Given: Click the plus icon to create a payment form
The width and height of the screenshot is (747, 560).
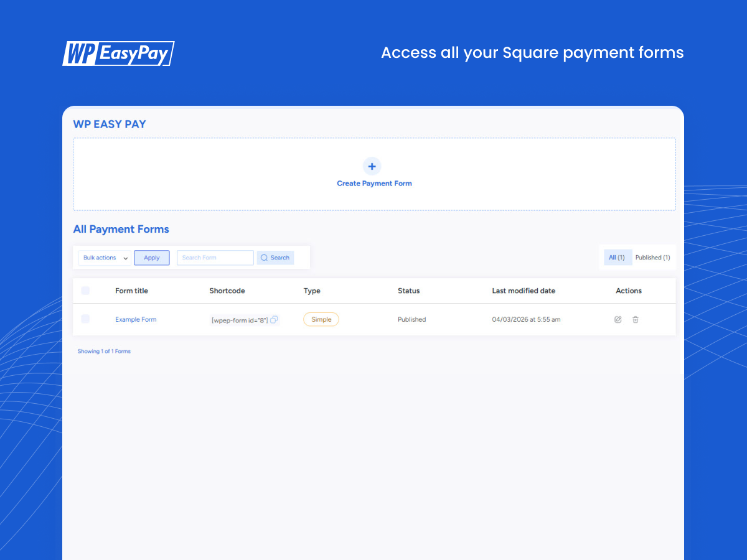Looking at the screenshot, I should (x=372, y=166).
